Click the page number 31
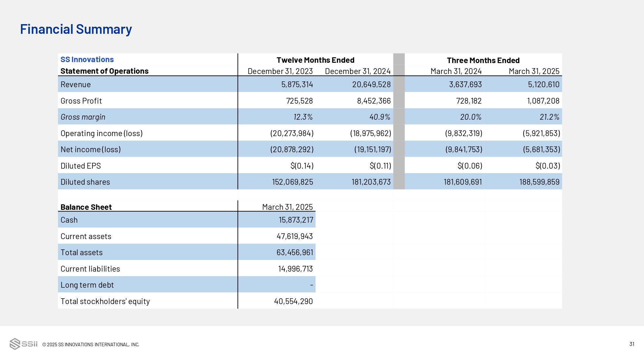644x362 pixels. click(x=632, y=344)
